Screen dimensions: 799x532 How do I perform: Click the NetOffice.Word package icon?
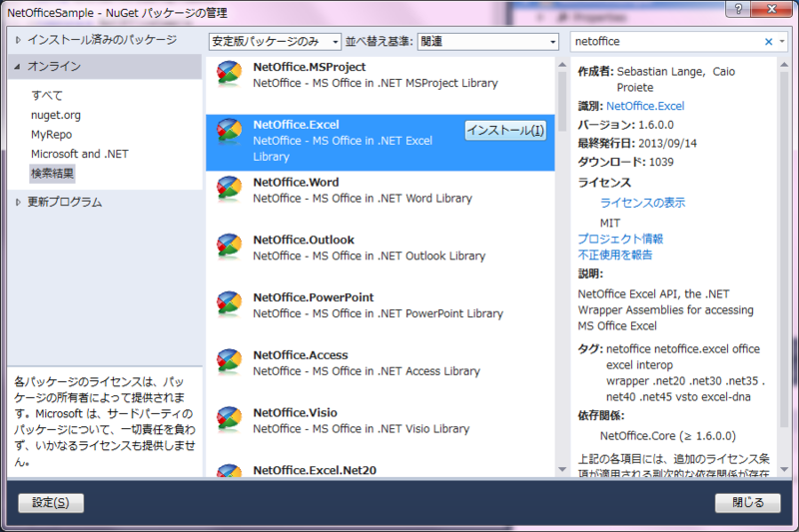(230, 189)
